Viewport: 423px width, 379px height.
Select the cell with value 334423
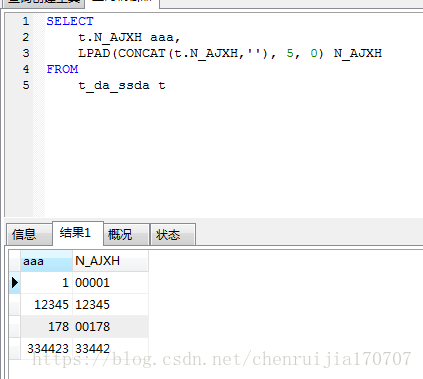coord(46,349)
